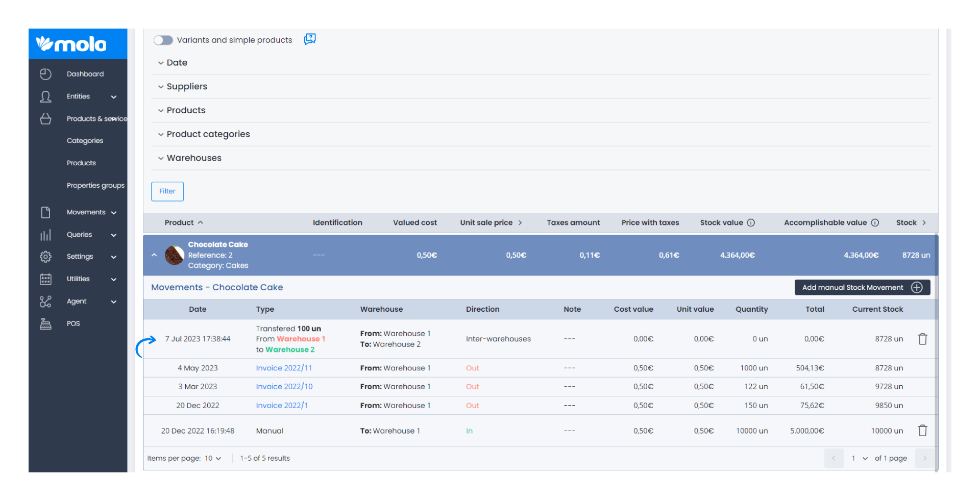Click the Manual movement type cell
The image size is (980, 501).
[269, 431]
